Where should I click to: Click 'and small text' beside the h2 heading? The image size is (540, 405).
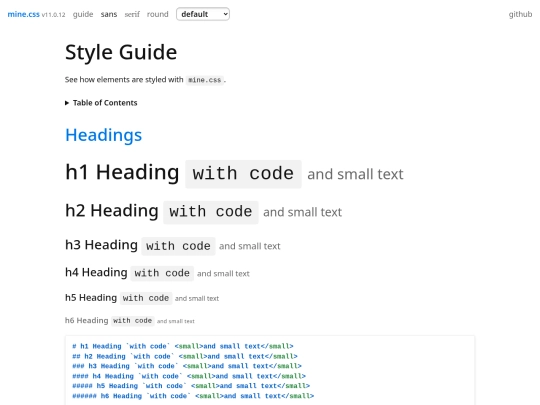(302, 212)
